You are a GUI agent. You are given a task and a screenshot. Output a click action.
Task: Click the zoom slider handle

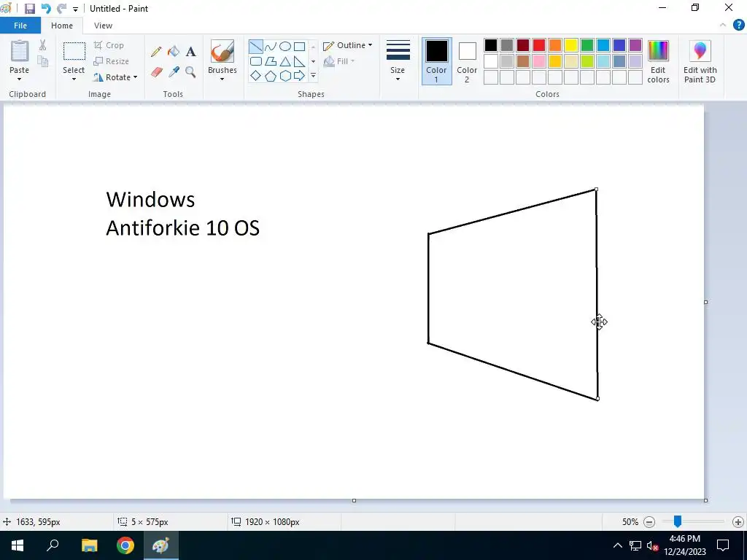pyautogui.click(x=677, y=521)
